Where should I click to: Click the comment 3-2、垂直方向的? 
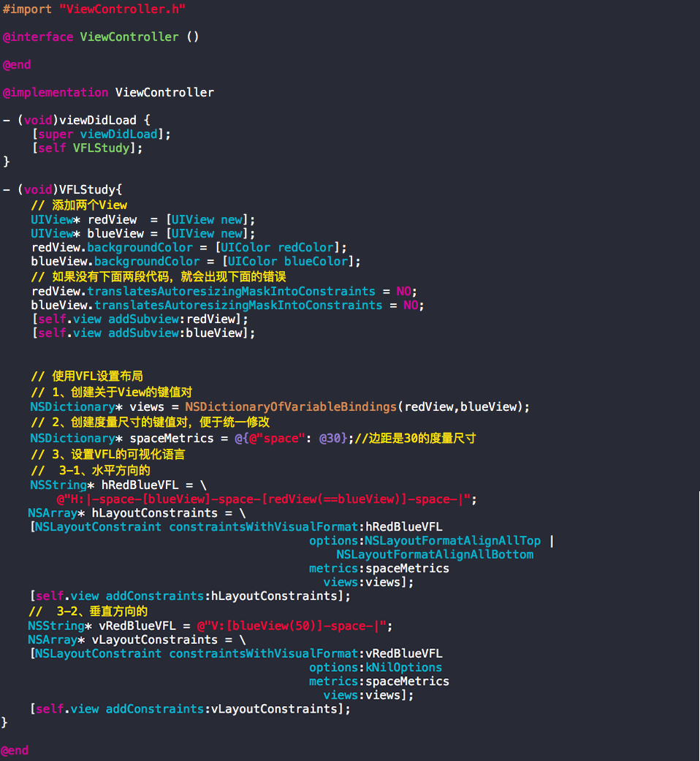[x=88, y=612]
